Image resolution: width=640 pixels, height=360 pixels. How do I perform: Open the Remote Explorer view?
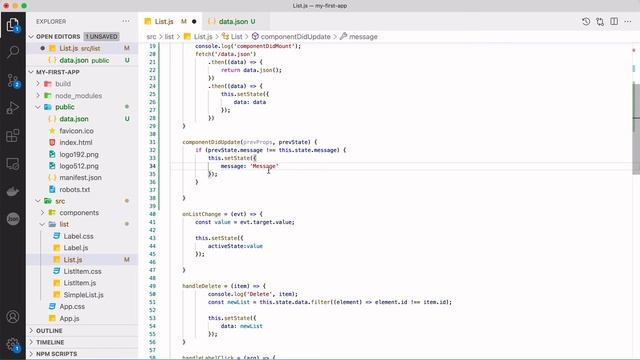tap(13, 164)
